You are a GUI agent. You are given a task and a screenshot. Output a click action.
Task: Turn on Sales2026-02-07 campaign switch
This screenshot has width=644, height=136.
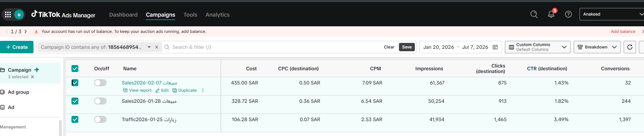coord(100,83)
